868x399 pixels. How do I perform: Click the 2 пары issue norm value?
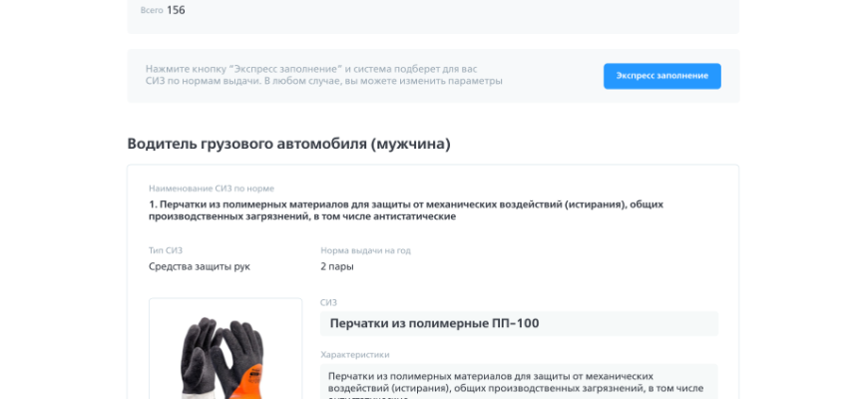(337, 266)
